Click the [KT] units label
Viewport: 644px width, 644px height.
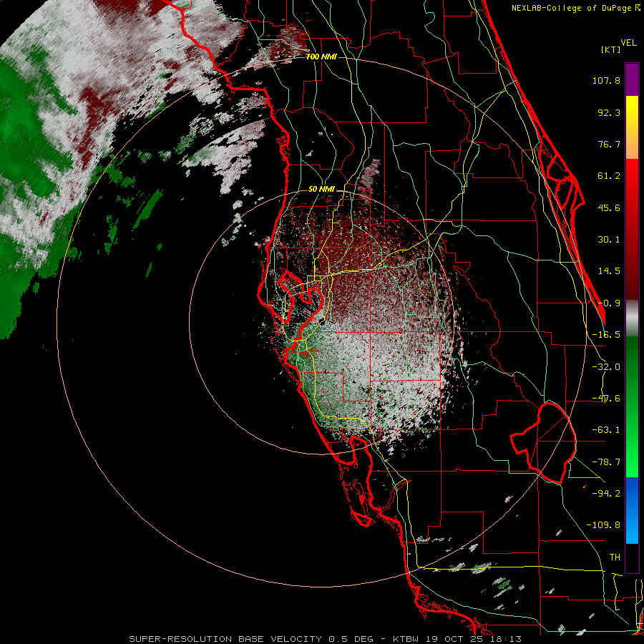tap(611, 49)
